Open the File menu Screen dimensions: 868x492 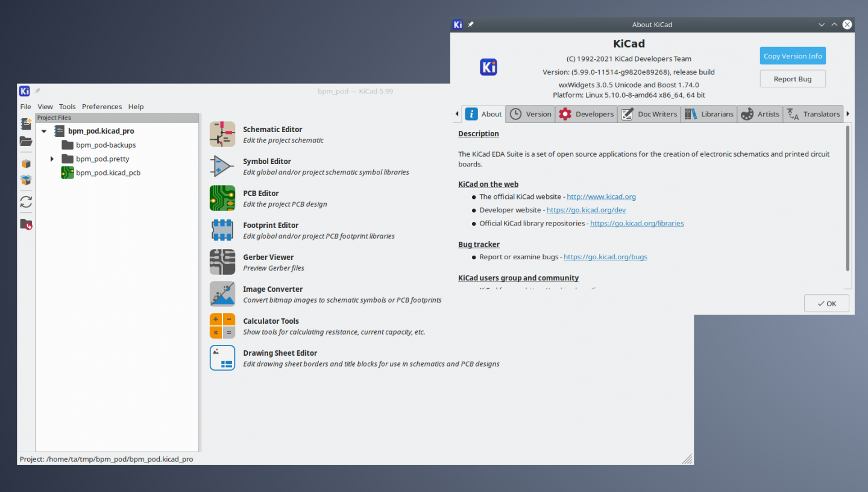[x=26, y=107]
